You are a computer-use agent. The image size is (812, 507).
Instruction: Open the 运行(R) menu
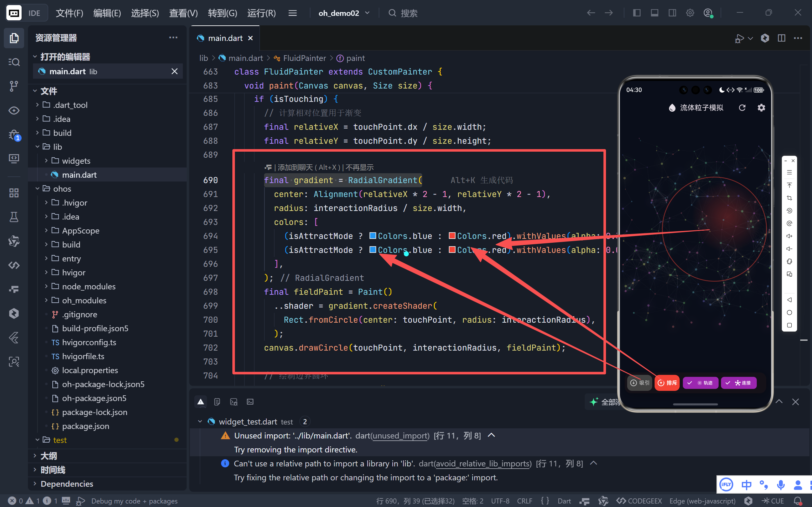coord(261,13)
